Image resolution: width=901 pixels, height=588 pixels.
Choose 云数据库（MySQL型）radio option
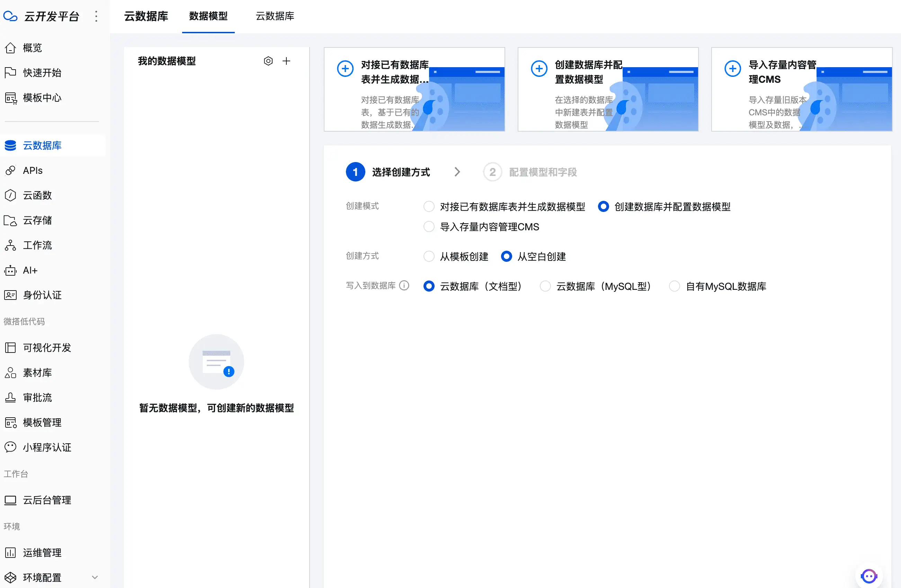coord(545,286)
